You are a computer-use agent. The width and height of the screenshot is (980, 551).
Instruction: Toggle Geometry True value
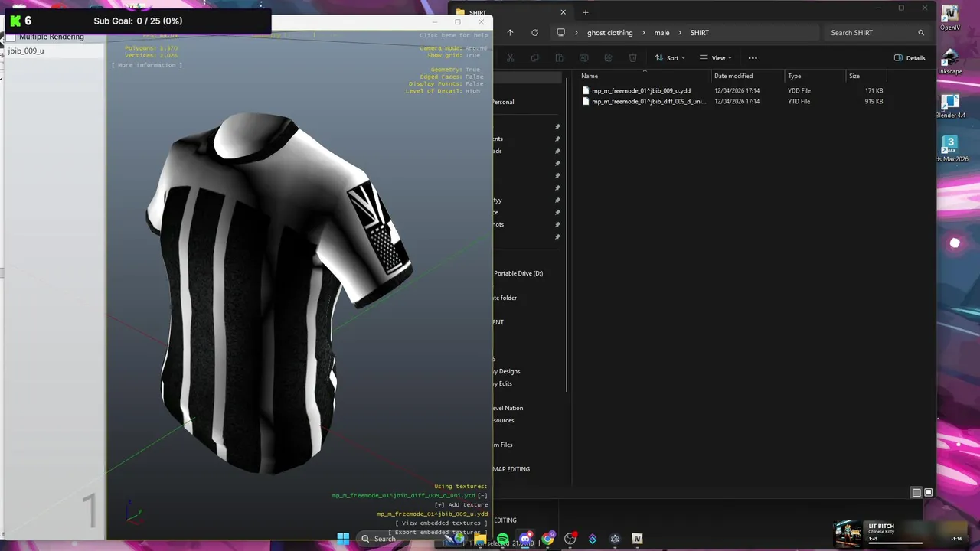(x=472, y=70)
